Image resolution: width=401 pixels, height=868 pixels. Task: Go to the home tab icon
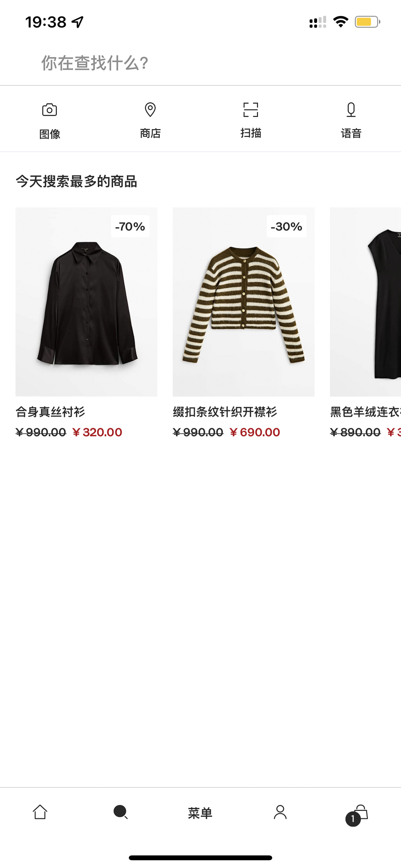coord(40,812)
